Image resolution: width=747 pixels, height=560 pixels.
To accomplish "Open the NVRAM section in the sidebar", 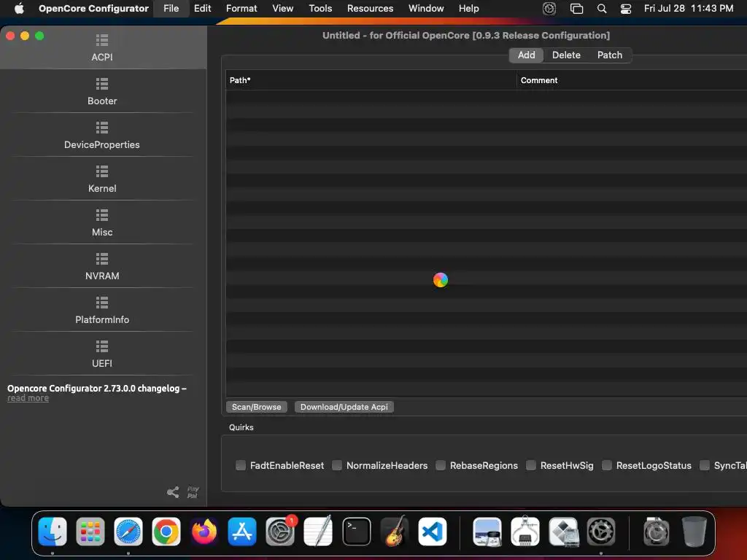I will 102,267.
